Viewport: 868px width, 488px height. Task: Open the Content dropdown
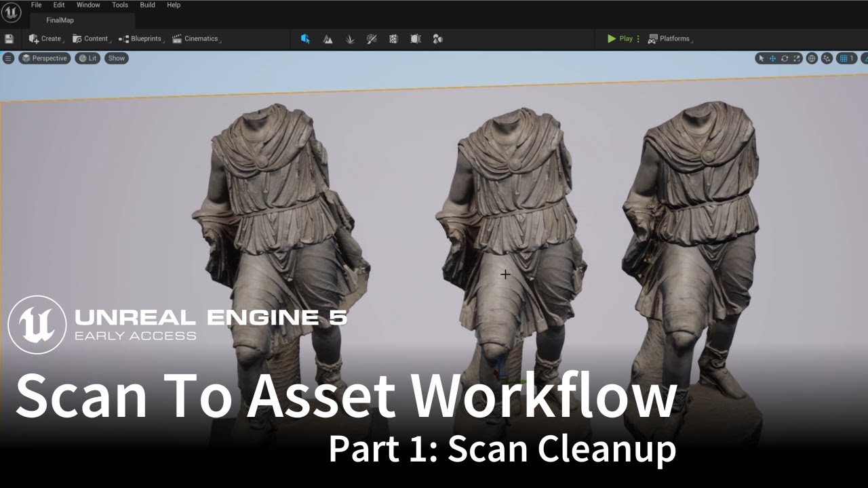[x=91, y=39]
